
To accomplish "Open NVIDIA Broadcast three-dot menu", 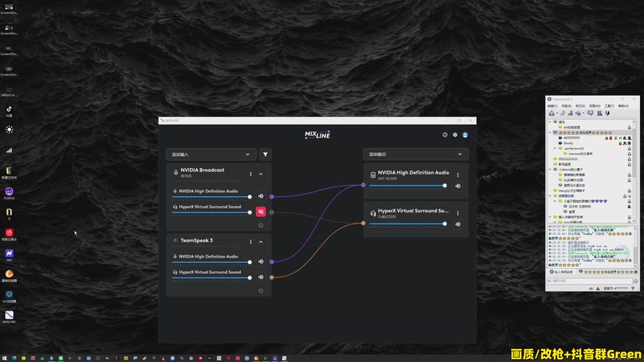I will (x=251, y=174).
